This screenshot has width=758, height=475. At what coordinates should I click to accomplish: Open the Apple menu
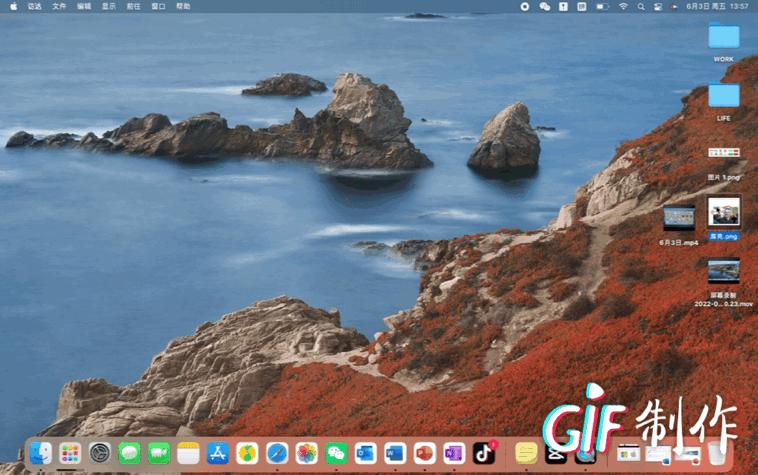pos(14,6)
